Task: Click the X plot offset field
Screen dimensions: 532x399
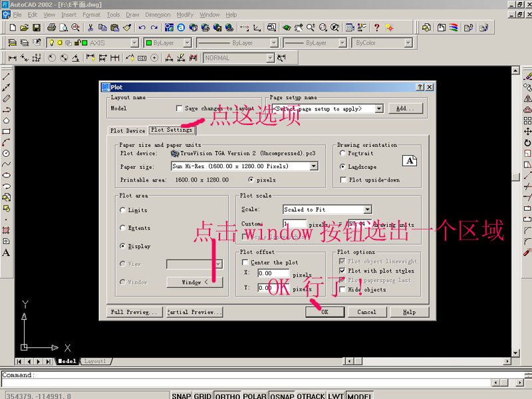Action: [273, 273]
